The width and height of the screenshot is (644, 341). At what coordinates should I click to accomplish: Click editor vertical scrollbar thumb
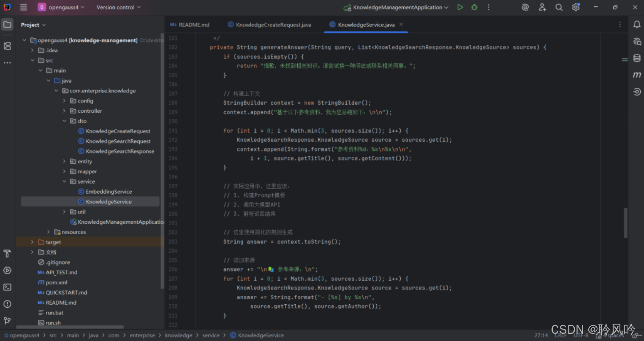625,223
